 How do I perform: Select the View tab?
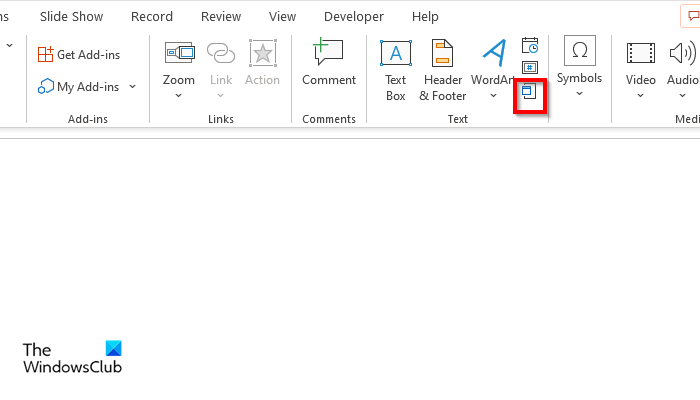[282, 17]
